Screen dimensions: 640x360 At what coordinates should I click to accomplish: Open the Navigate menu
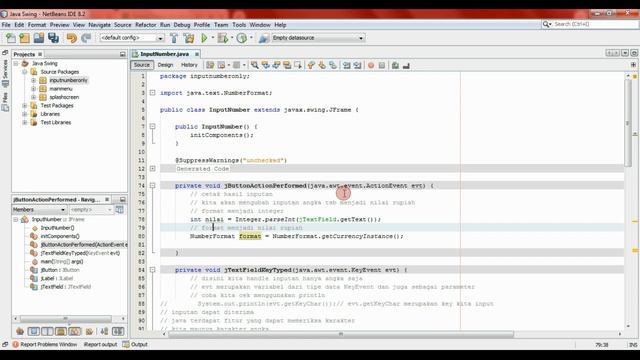click(x=100, y=25)
